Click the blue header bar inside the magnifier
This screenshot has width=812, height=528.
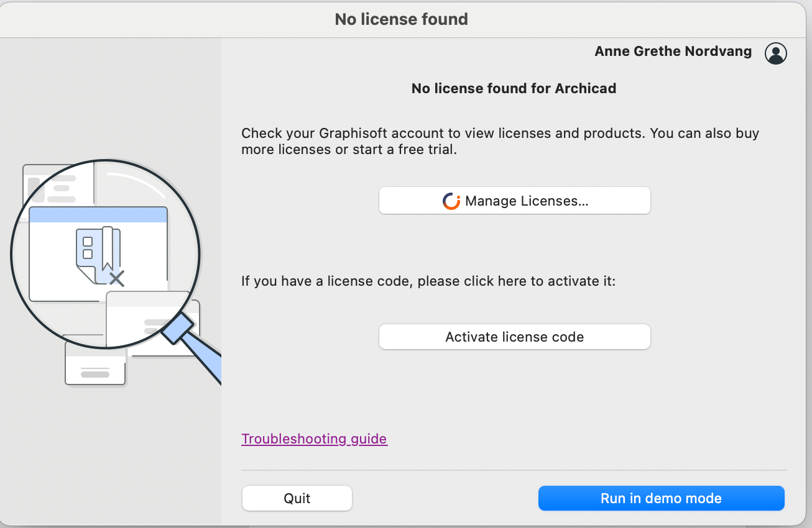tap(98, 215)
